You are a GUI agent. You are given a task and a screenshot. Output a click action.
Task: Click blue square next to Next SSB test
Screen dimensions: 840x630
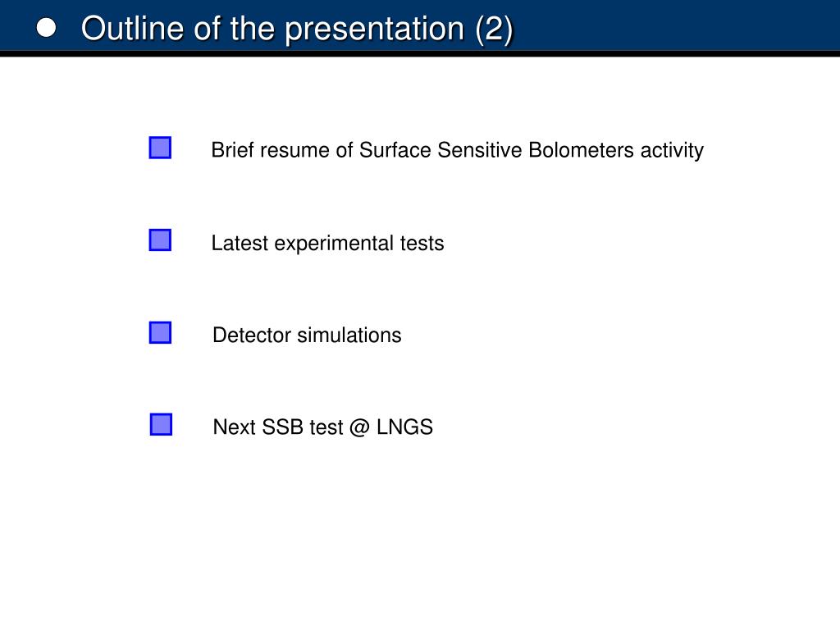(x=161, y=424)
